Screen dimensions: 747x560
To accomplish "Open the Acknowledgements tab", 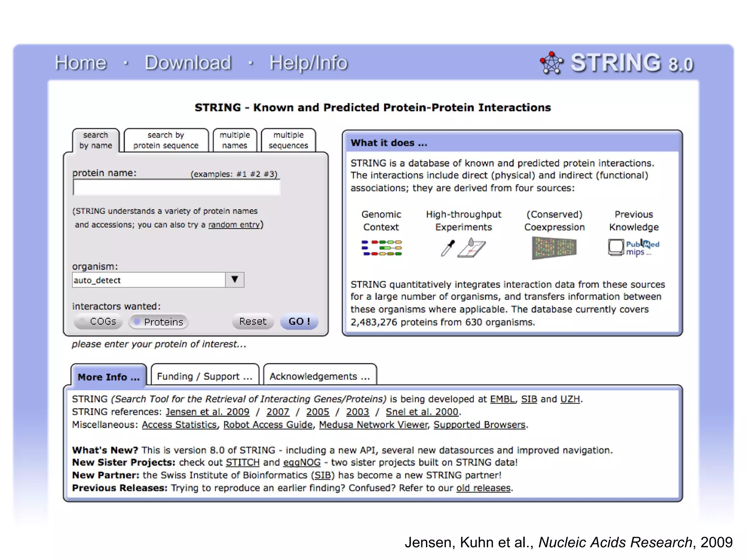I will (320, 376).
